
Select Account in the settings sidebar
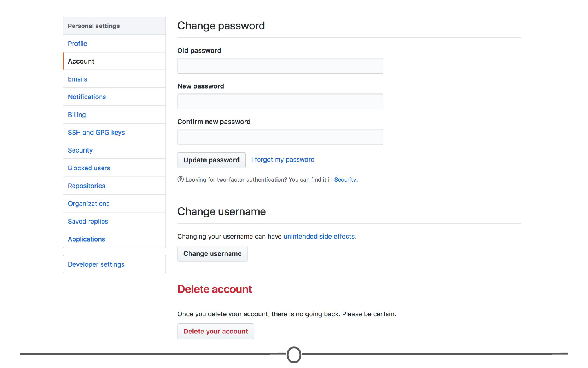click(x=81, y=61)
